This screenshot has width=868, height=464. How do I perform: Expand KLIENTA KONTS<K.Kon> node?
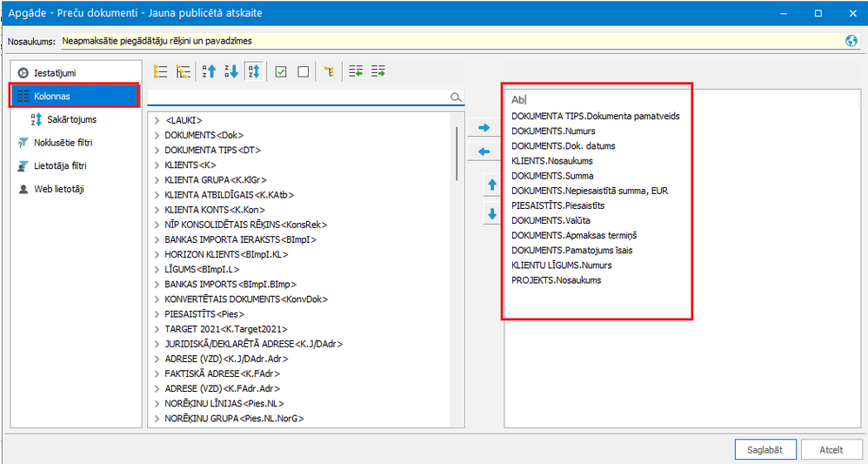(x=157, y=210)
